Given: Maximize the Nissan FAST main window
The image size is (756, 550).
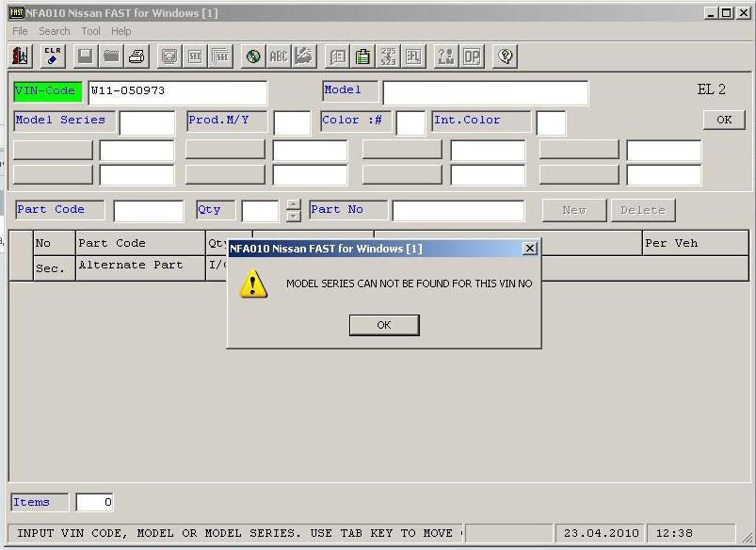Looking at the screenshot, I should pyautogui.click(x=727, y=13).
